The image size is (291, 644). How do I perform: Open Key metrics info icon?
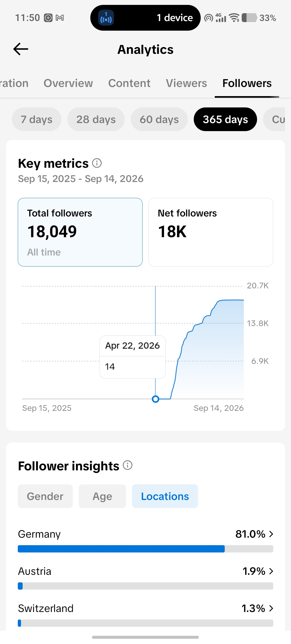point(97,163)
